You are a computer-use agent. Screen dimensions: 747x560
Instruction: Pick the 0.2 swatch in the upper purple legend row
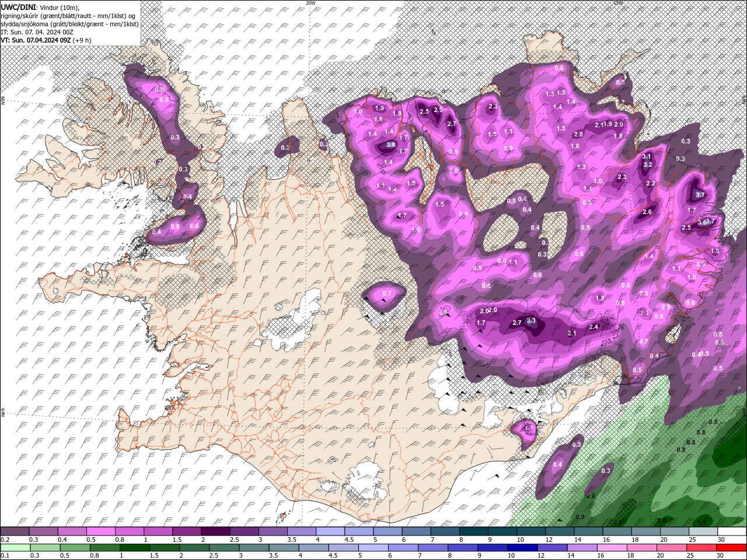coord(15,531)
